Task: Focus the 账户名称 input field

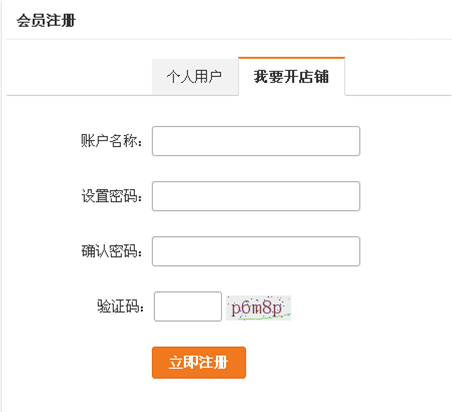Action: 256,141
